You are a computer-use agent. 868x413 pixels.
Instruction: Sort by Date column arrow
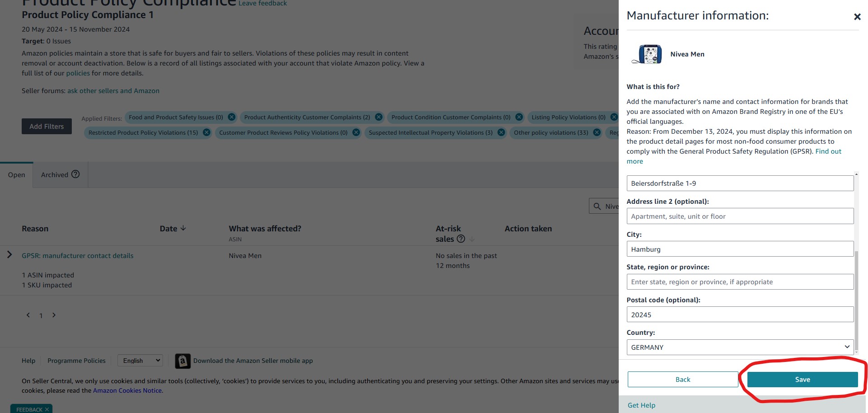[x=183, y=228]
